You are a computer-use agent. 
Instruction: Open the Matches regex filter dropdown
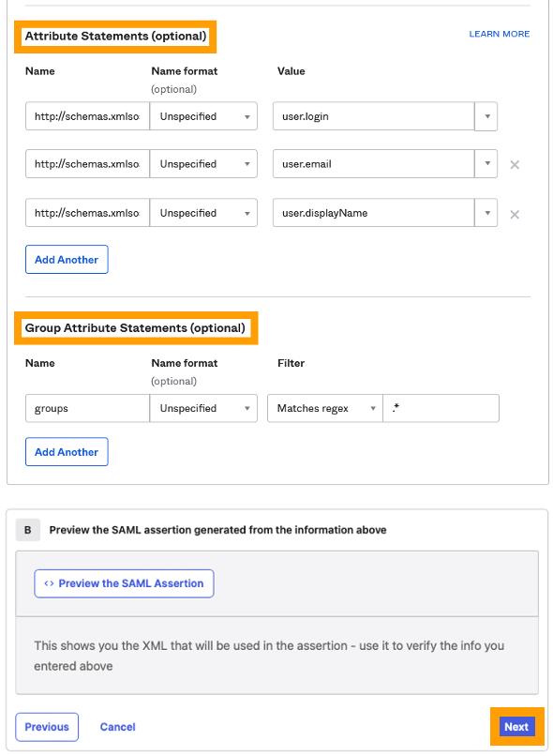325,408
